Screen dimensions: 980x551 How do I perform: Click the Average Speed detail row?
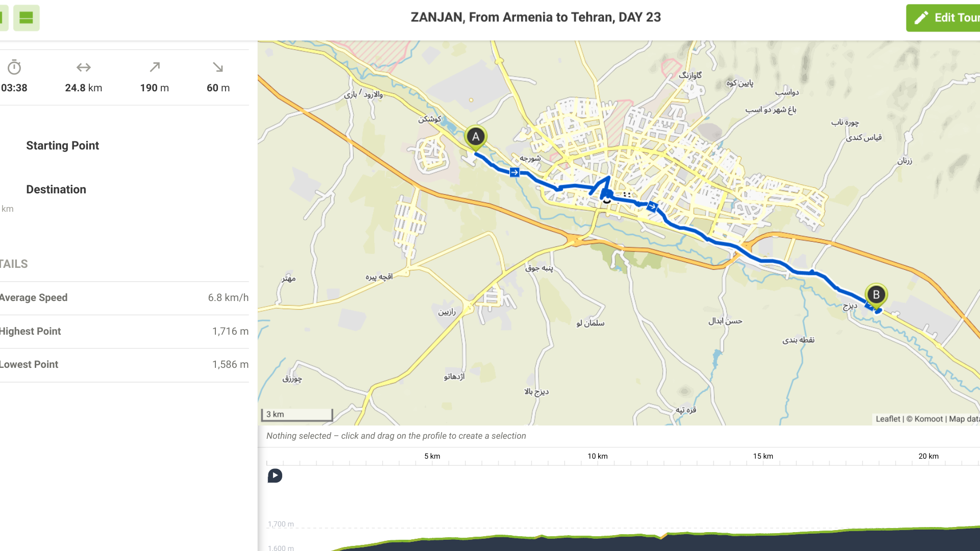[x=124, y=298]
